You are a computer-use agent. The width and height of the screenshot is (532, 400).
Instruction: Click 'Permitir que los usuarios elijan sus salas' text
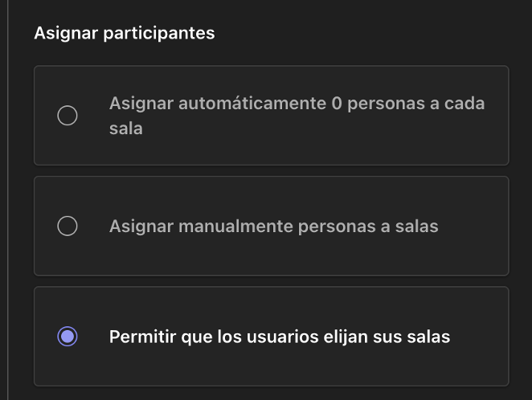pyautogui.click(x=279, y=337)
